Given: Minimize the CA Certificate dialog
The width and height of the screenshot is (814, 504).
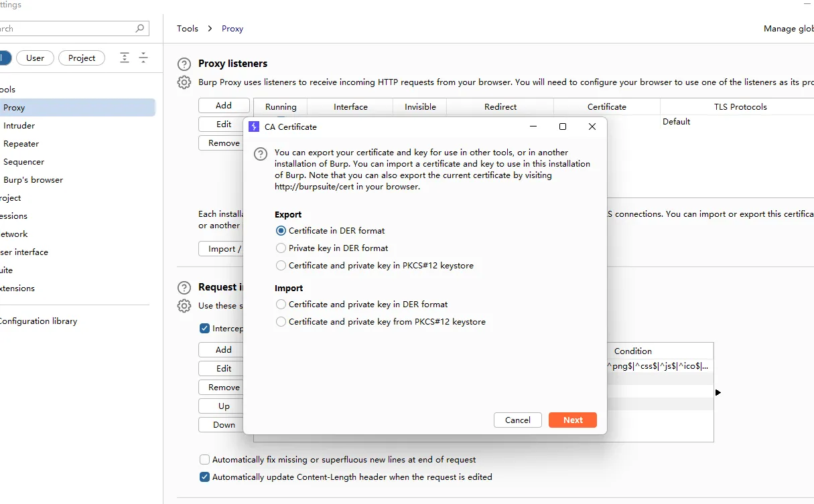Looking at the screenshot, I should point(533,127).
